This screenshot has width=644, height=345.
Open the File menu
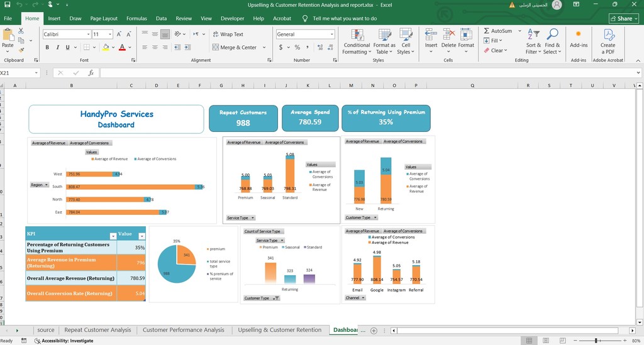coord(8,18)
